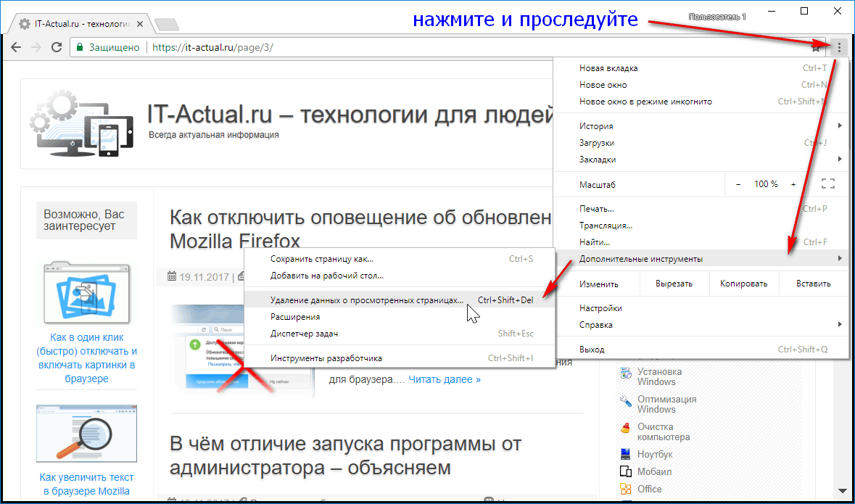855x504 pixels.
Task: Open the Читать далее » link
Action: [445, 379]
